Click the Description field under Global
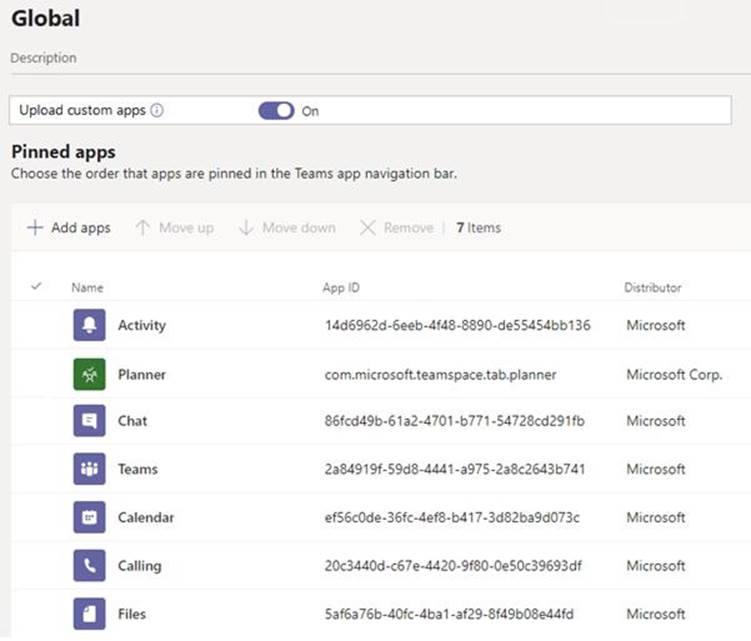 pos(43,58)
